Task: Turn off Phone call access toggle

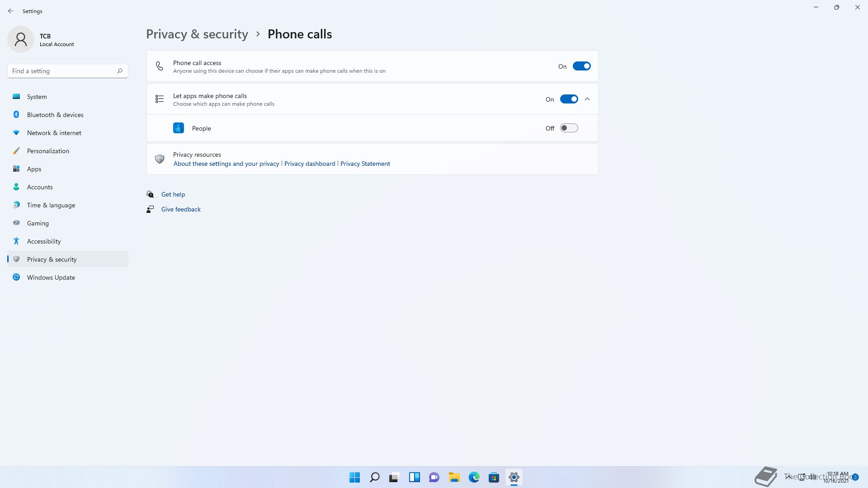Action: coord(581,66)
